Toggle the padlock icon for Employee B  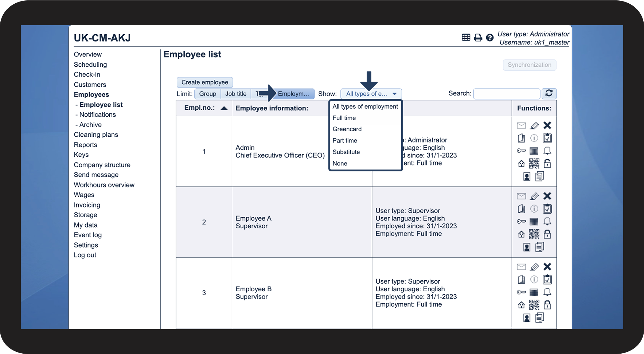point(547,305)
